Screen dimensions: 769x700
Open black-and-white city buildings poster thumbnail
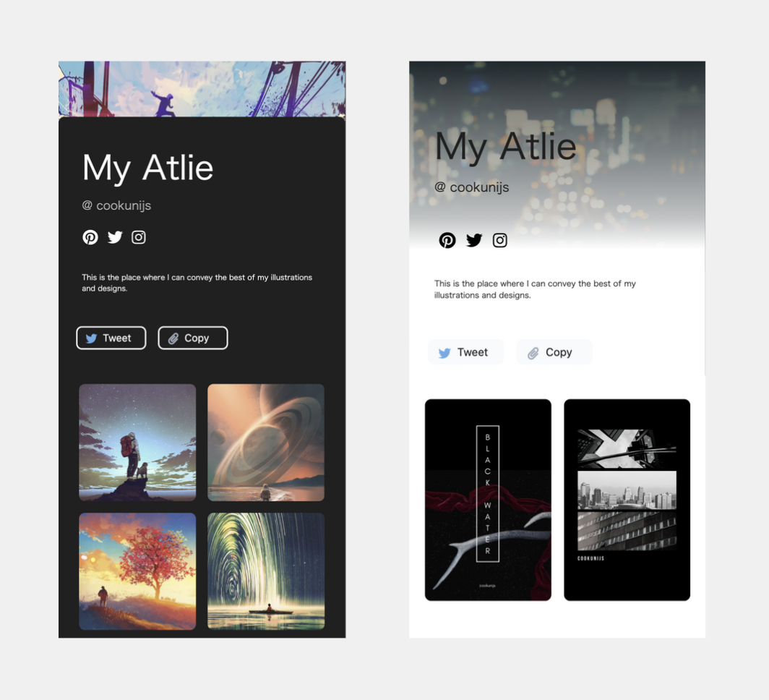tap(627, 500)
